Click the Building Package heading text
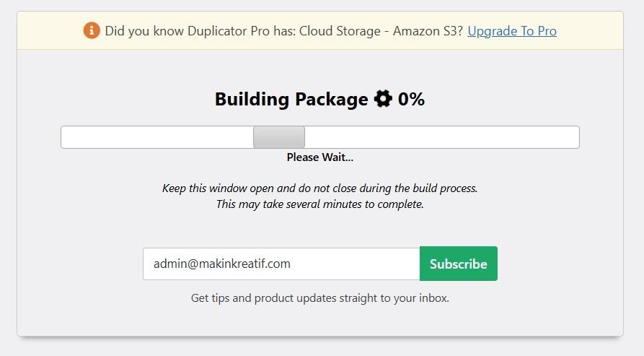The height and width of the screenshot is (356, 644). [x=291, y=99]
